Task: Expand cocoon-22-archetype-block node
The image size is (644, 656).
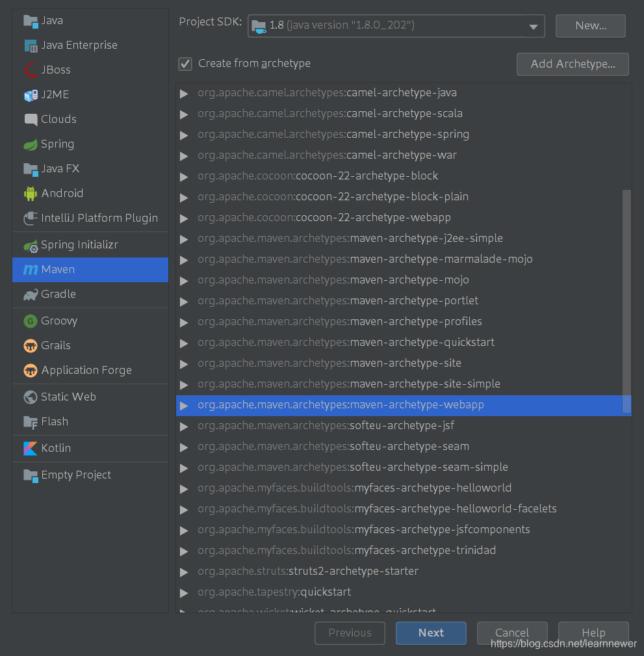Action: 184,177
